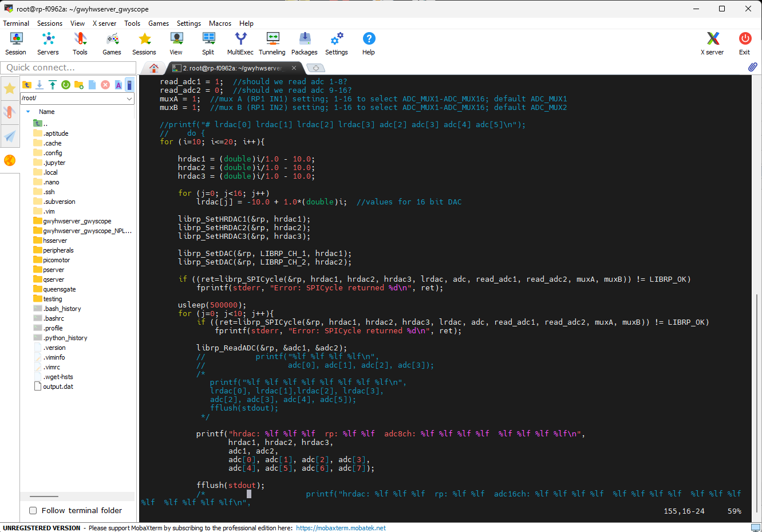Open the MultiExec toolbar tool

click(x=240, y=44)
